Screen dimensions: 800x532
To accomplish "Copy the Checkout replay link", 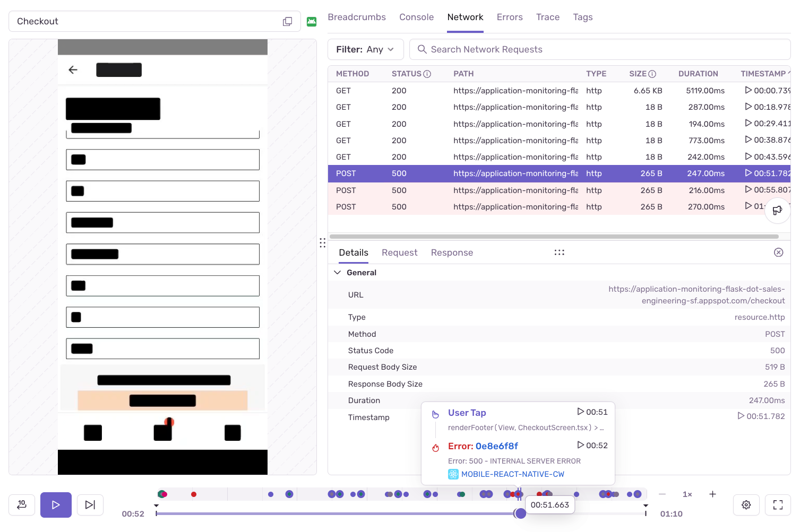I will [287, 21].
